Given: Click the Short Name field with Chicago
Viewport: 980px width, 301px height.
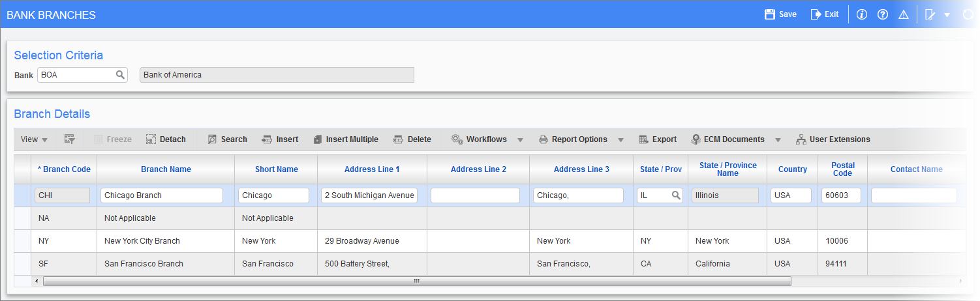Looking at the screenshot, I should (x=273, y=195).
